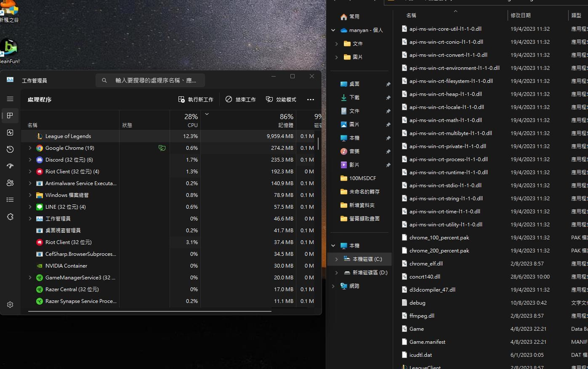The height and width of the screenshot is (369, 588).
Task: Open the three-dot more options menu
Action: (x=311, y=100)
